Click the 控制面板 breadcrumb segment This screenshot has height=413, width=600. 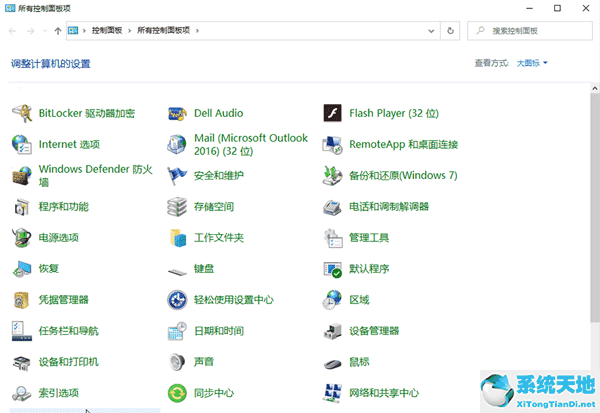(x=107, y=31)
